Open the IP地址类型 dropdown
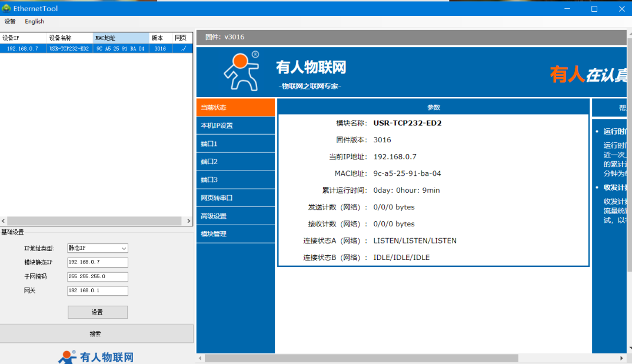 pos(98,248)
